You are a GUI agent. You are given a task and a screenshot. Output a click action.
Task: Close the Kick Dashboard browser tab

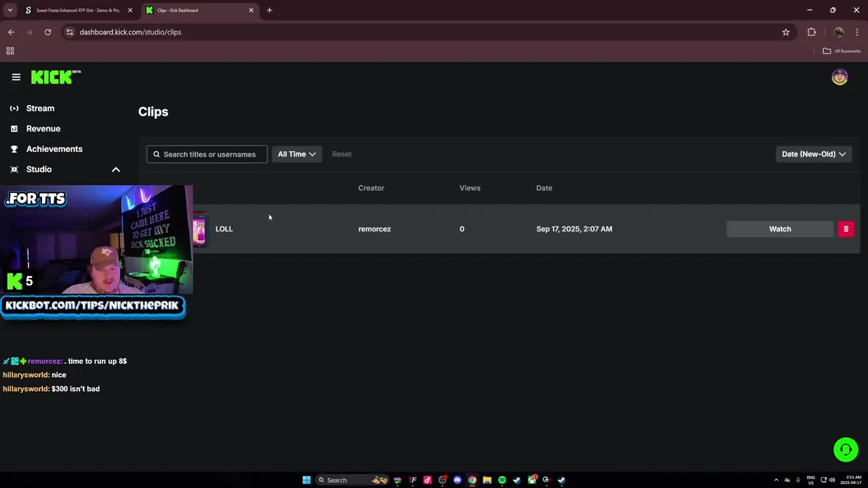[x=251, y=10]
